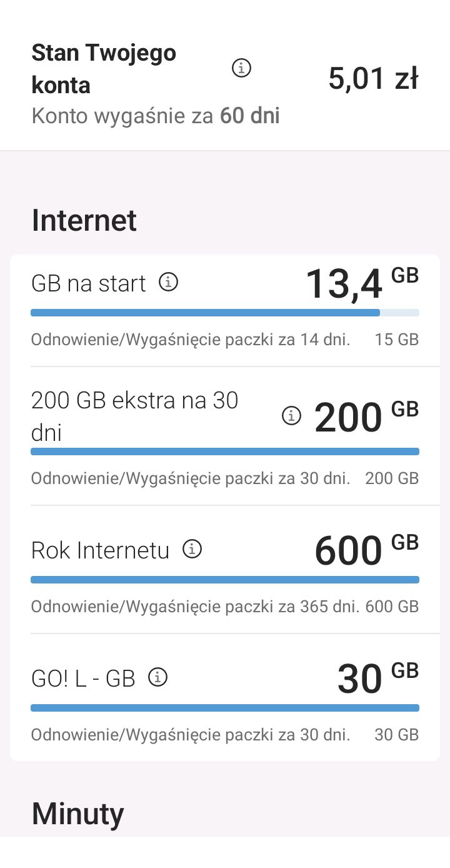The width and height of the screenshot is (450, 868).
Task: Click the GB na start usage bar
Action: pyautogui.click(x=225, y=313)
